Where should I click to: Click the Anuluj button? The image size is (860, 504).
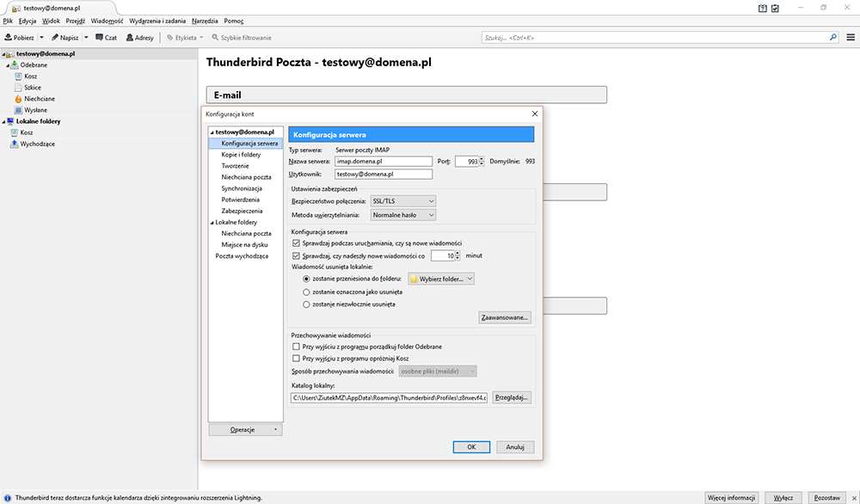click(x=515, y=447)
